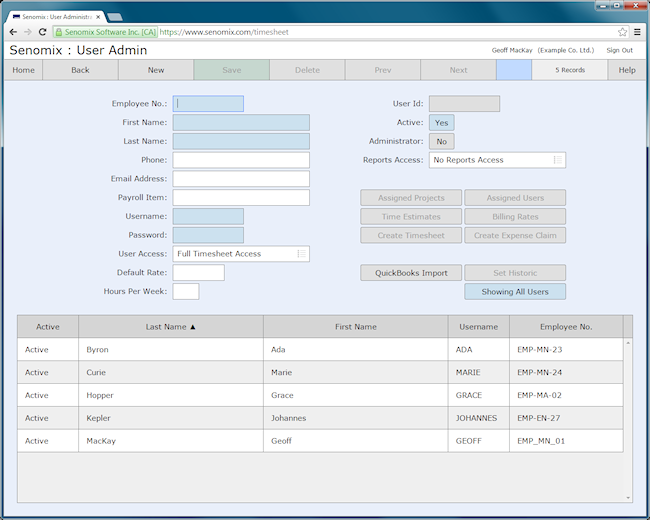Toggle the Active Yes button
The height and width of the screenshot is (520, 650).
[441, 123]
